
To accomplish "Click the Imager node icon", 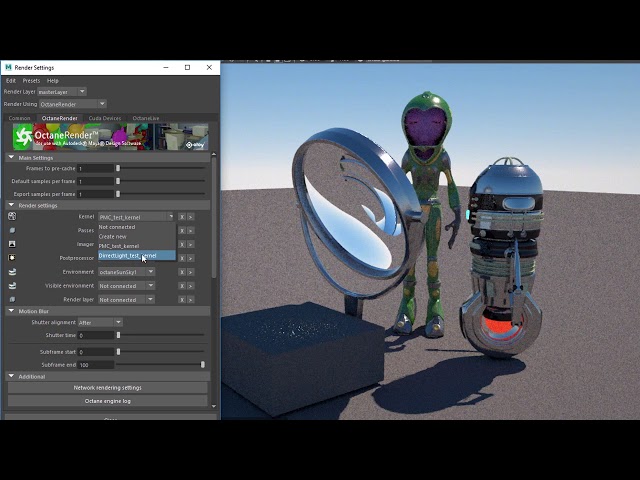I will (x=12, y=244).
